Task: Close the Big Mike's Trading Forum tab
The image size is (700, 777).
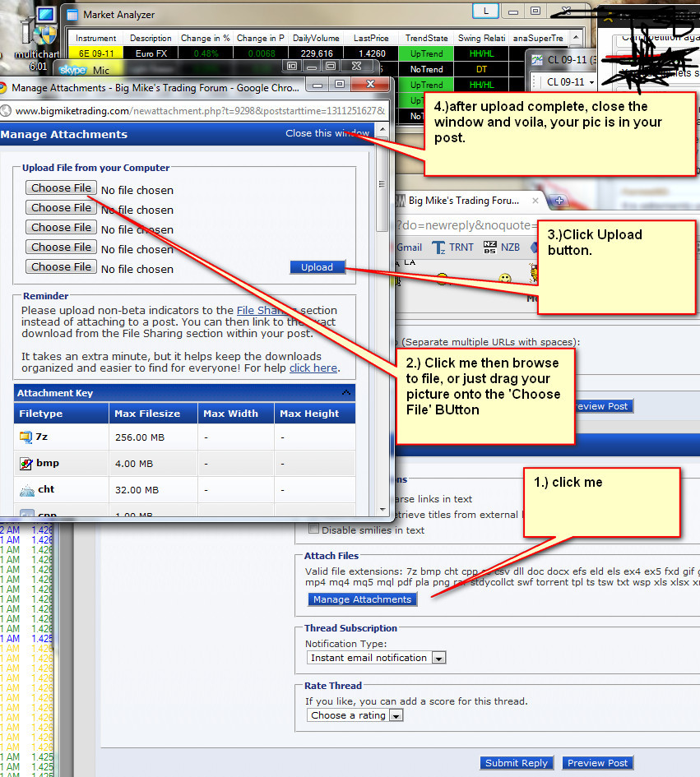Action: [535, 201]
